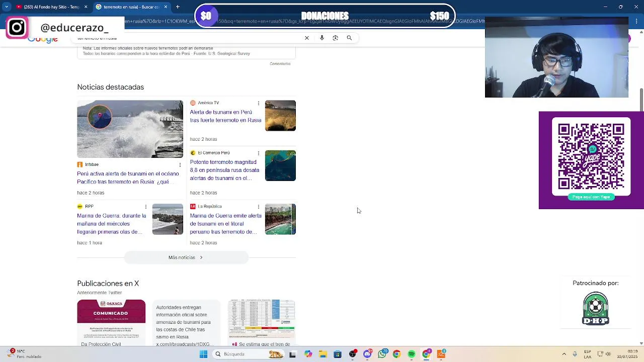644x362 pixels.
Task: Open OBS Studio from the taskbar
Action: click(352, 354)
